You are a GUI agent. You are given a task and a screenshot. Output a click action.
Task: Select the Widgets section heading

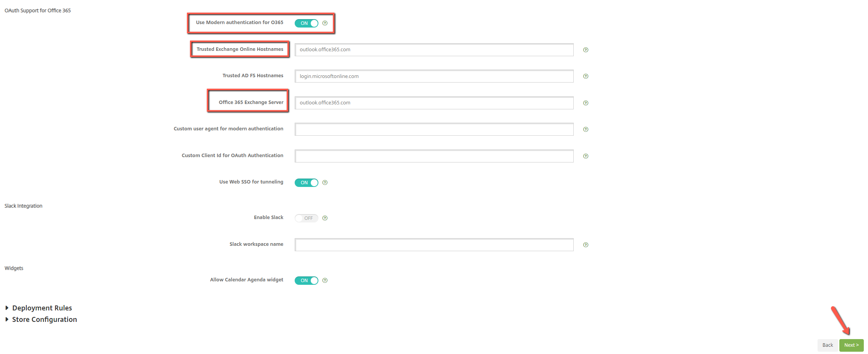[x=14, y=268]
